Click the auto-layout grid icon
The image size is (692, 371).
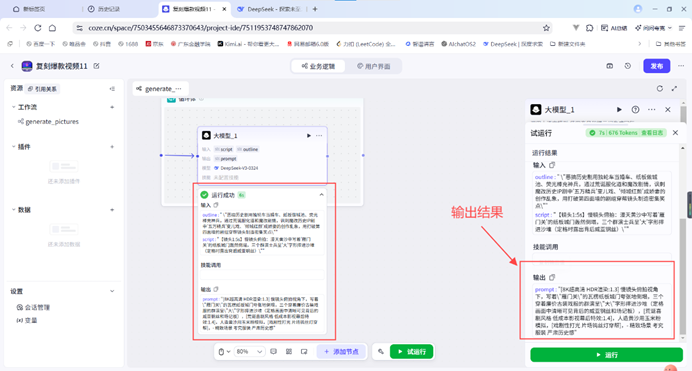(x=289, y=352)
